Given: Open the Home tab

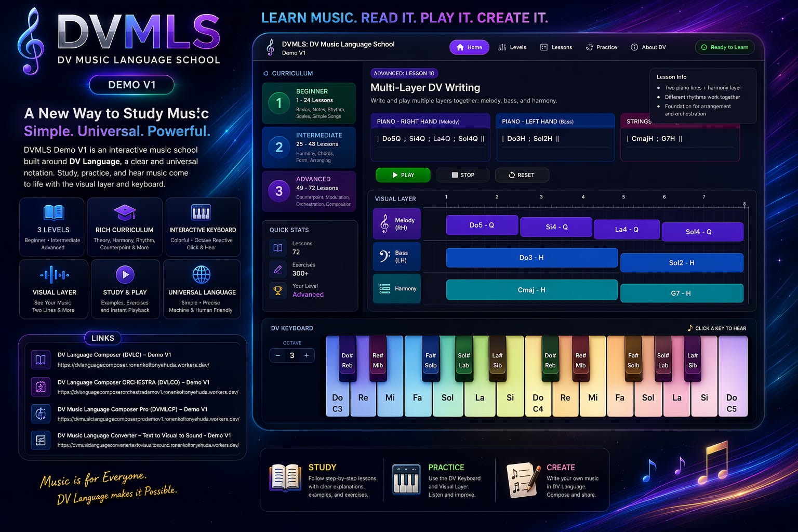Looking at the screenshot, I should (469, 47).
